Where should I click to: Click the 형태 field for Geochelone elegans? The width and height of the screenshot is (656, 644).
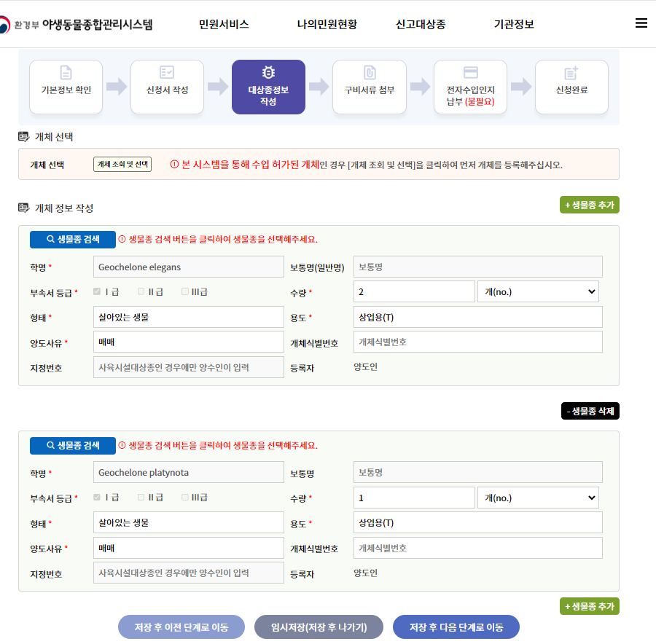(189, 317)
